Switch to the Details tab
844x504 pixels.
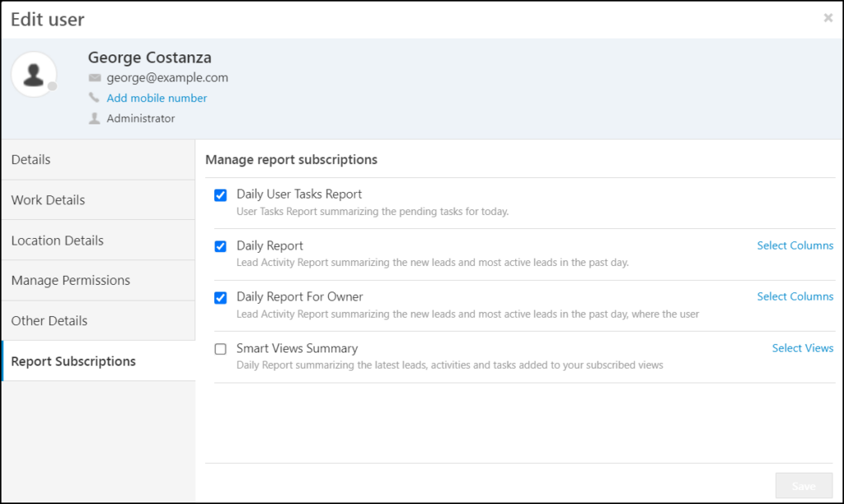(x=30, y=159)
